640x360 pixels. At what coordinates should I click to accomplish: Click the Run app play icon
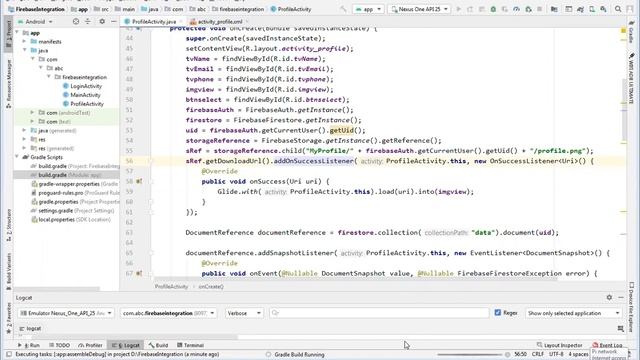pyautogui.click(x=458, y=9)
